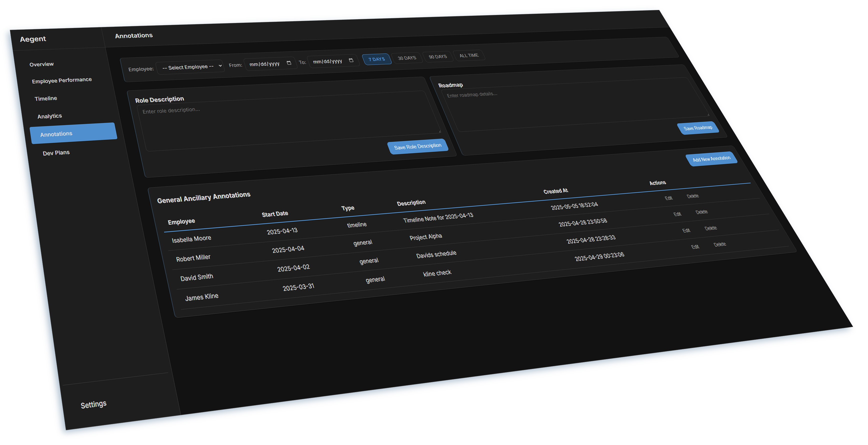Click the Save Roadmap button

(x=698, y=128)
